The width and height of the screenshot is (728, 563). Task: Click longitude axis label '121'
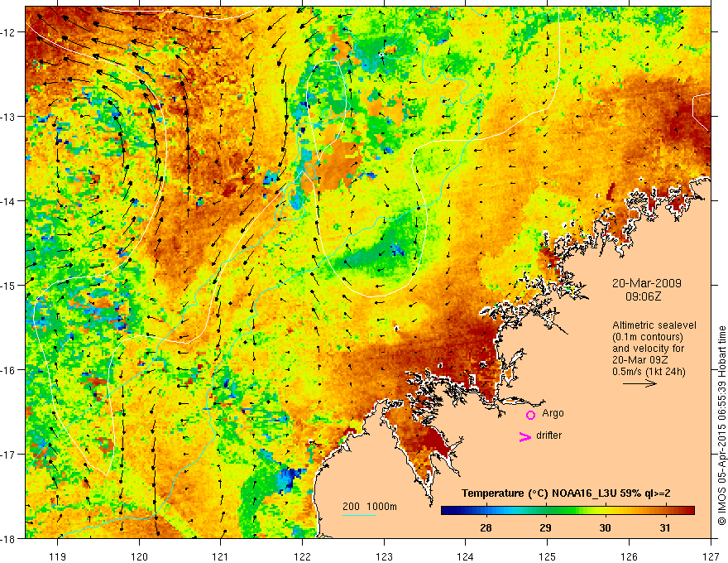coord(221,556)
